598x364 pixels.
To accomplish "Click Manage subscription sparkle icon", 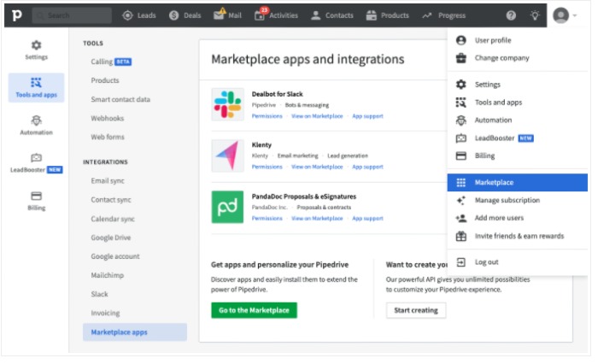I will point(460,200).
